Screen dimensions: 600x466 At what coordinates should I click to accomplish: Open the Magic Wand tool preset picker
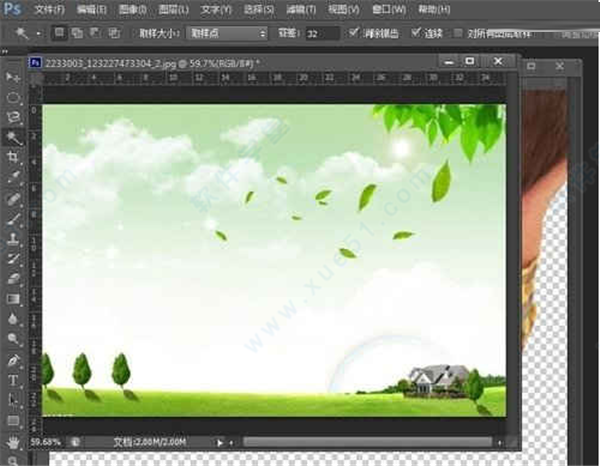point(28,33)
